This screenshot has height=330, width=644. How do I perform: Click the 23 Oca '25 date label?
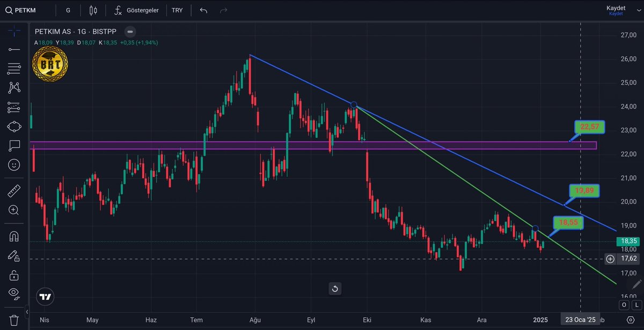pyautogui.click(x=581, y=320)
